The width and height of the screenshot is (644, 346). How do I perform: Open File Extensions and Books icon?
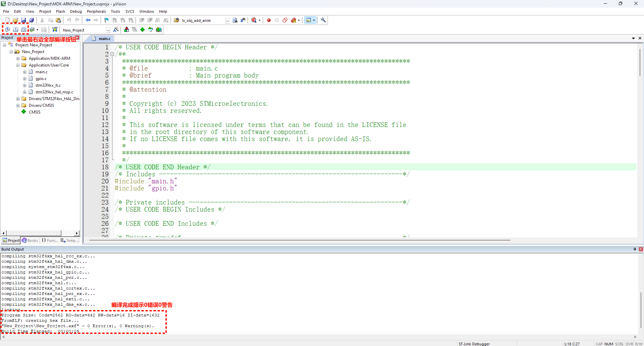tap(127, 30)
